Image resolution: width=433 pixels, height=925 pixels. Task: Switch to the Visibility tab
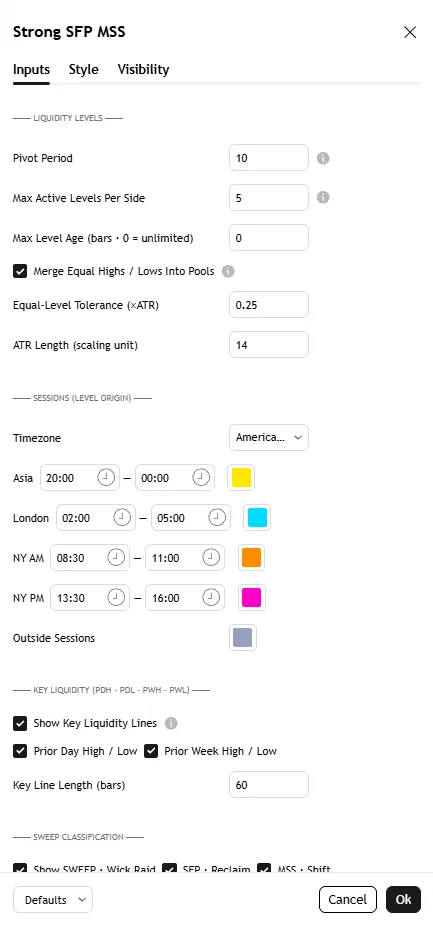[x=143, y=70]
